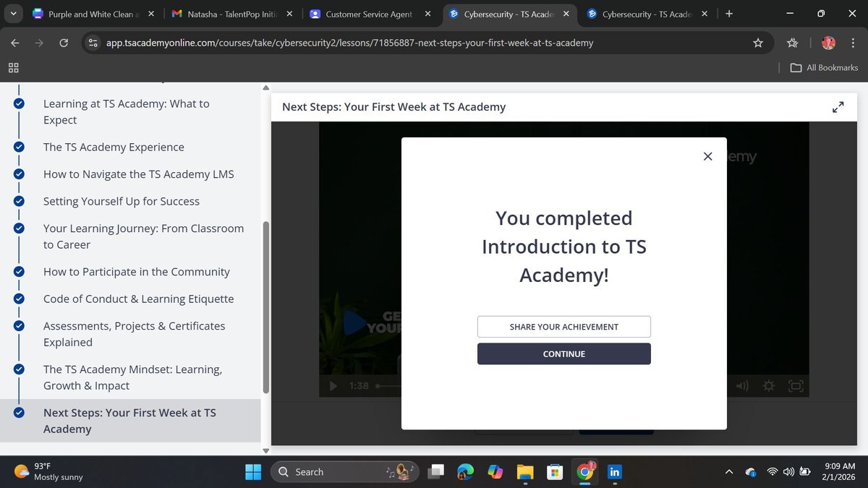Open lesson 'Learning at TS Academy: What to Expect'

(127, 112)
